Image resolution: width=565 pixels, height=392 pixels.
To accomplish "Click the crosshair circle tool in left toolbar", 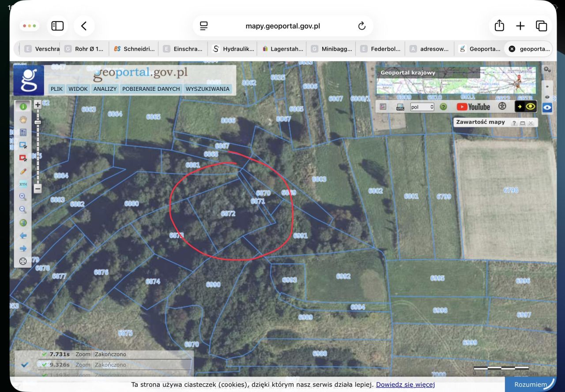I will (23, 261).
